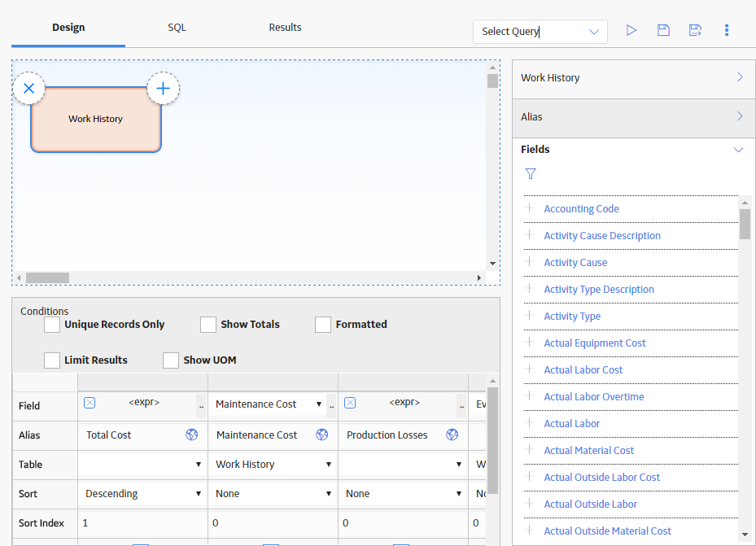Add Activity Cause field plus icon

(530, 262)
